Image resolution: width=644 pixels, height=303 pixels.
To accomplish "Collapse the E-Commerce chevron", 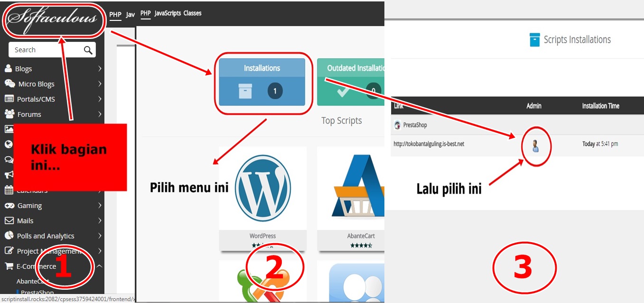I will pyautogui.click(x=99, y=266).
